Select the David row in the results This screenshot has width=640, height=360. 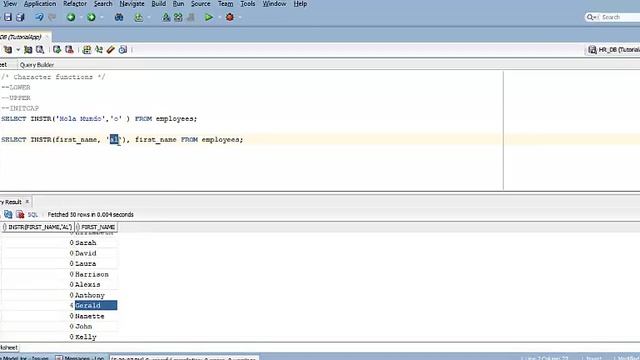pyautogui.click(x=59, y=253)
